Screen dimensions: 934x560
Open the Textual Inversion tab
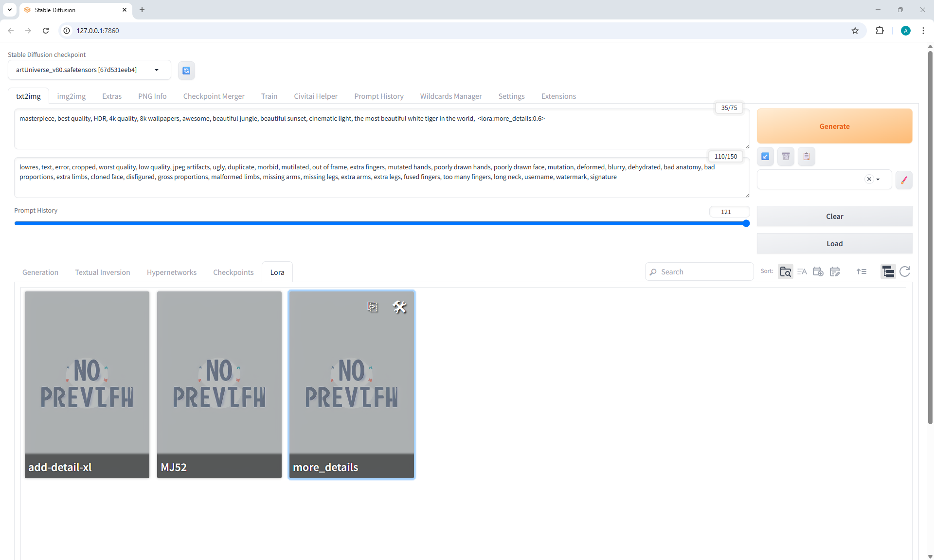102,272
